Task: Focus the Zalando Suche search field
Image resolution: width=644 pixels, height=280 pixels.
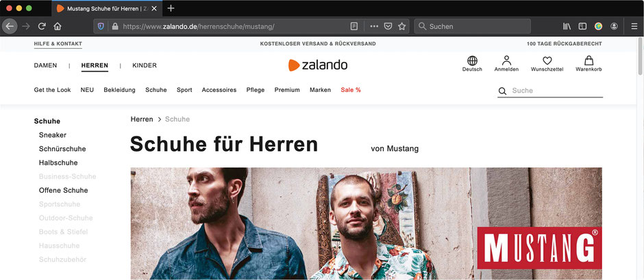Action: click(550, 91)
